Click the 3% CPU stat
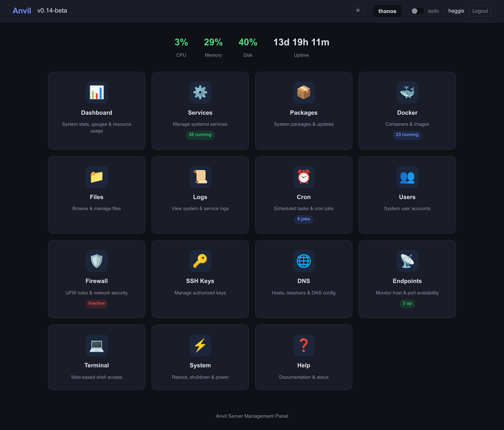Screen dimensions: 504x430 181,47
